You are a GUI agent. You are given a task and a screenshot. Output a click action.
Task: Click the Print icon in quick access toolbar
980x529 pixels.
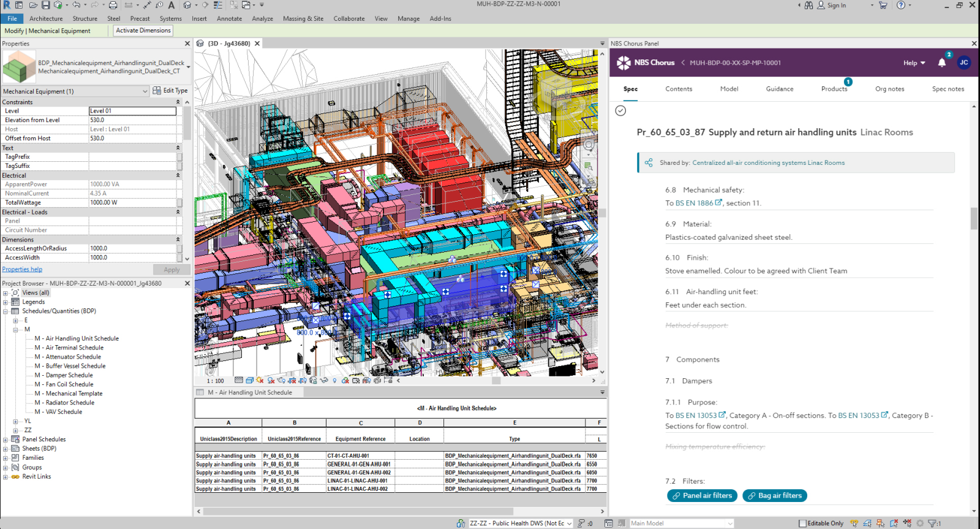coord(113,5)
